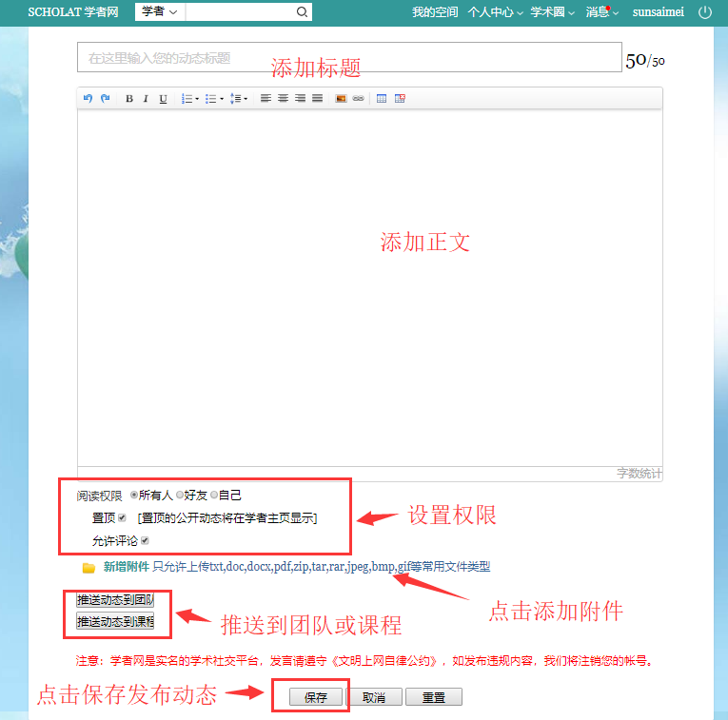Image resolution: width=728 pixels, height=720 pixels.
Task: Open the 个人中心 menu
Action: coord(494,12)
